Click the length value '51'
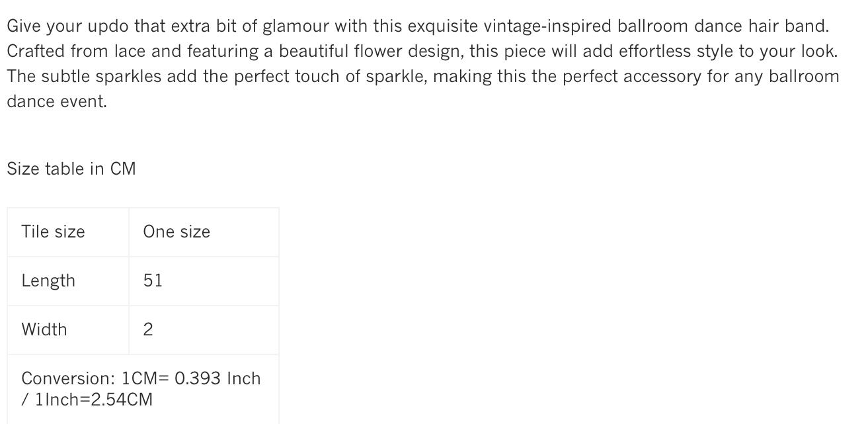Viewport: 868px width, 424px height. (153, 280)
